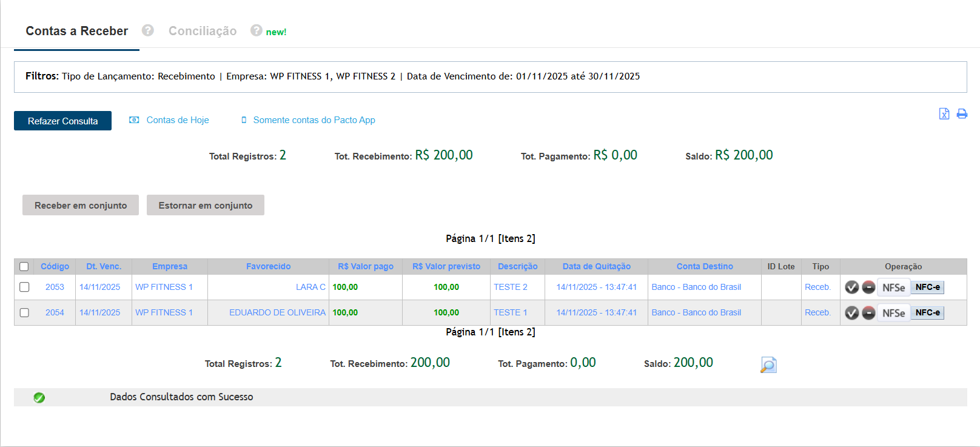
Task: Sort by the Dt. Venc. column header
Action: click(104, 266)
